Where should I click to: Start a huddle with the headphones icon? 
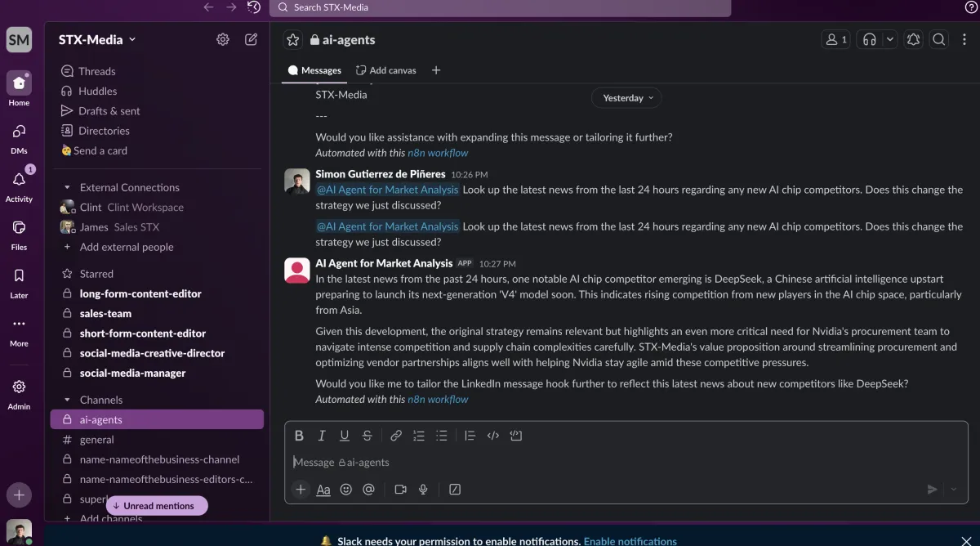pyautogui.click(x=869, y=39)
